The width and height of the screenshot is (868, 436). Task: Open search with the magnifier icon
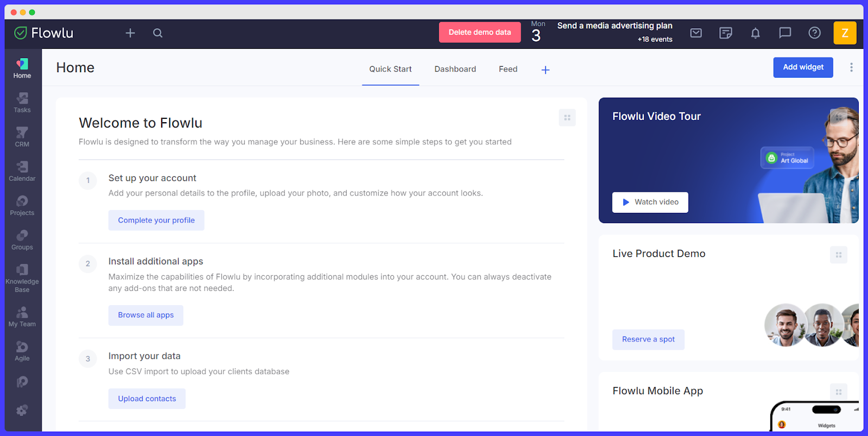coord(158,33)
